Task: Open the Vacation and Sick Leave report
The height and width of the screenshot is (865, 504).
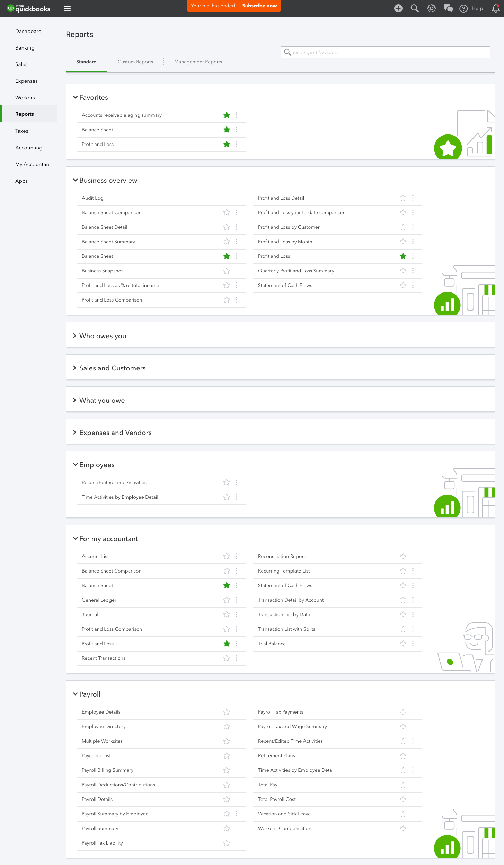Action: (x=284, y=814)
